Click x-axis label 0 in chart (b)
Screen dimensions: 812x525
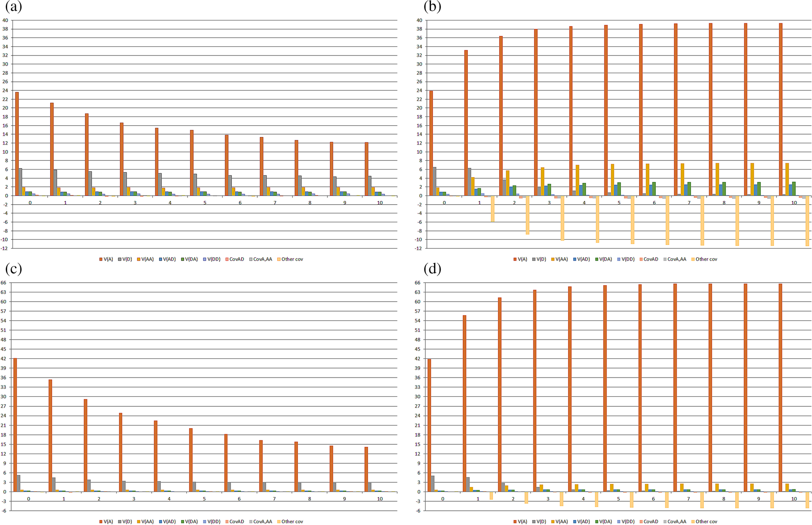click(x=444, y=203)
